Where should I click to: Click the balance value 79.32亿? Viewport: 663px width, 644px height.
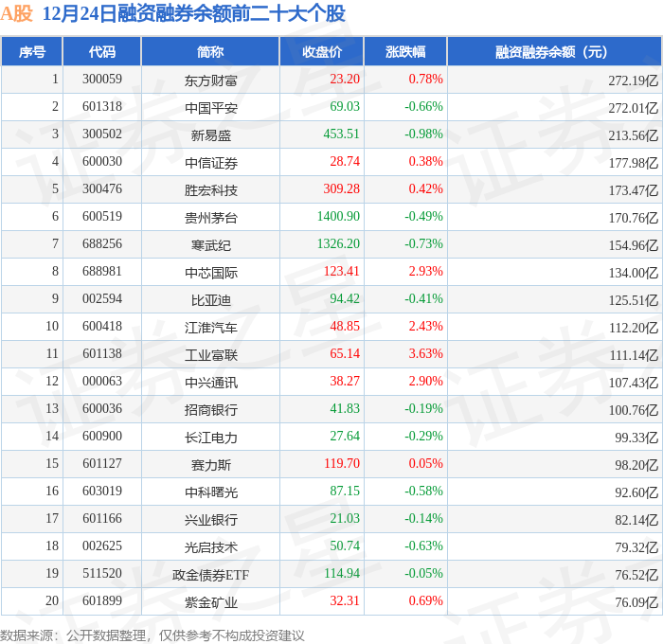point(636,547)
